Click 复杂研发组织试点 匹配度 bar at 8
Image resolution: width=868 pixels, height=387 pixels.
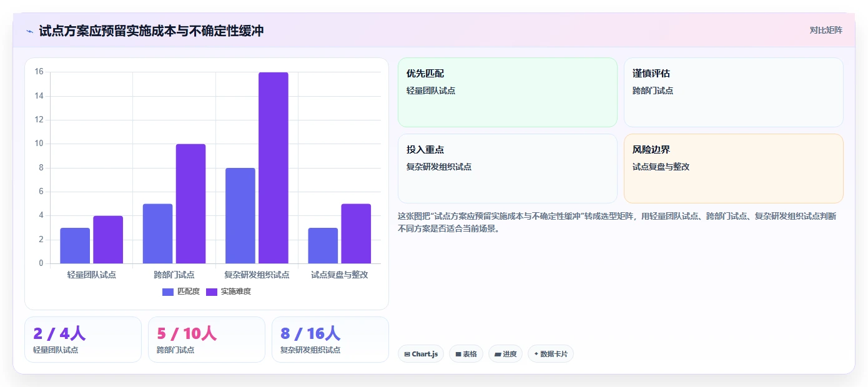coord(240,216)
